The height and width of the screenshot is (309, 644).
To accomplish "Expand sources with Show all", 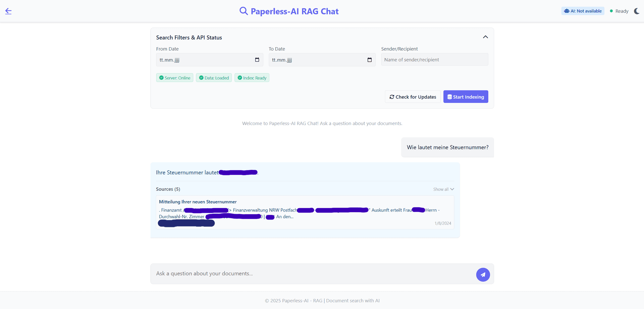I will pos(443,189).
